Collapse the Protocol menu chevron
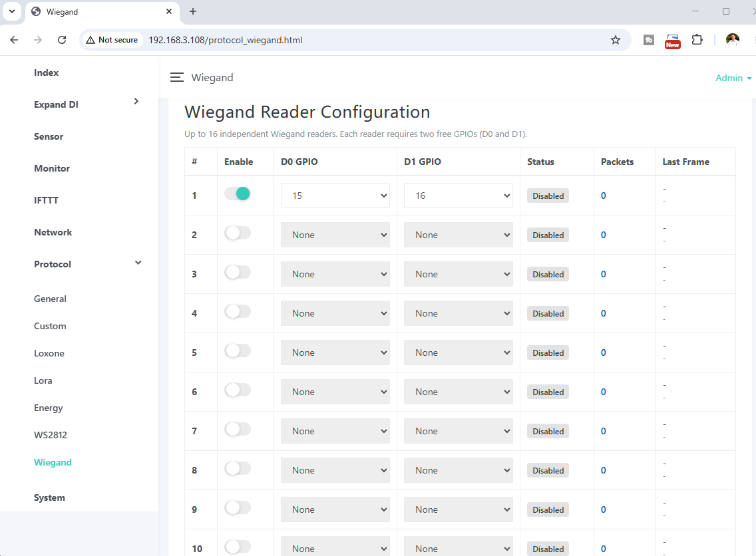The width and height of the screenshot is (756, 556). coord(138,263)
